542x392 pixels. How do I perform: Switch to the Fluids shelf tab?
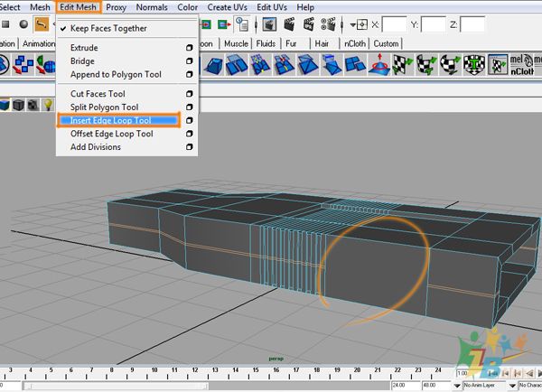coord(266,44)
